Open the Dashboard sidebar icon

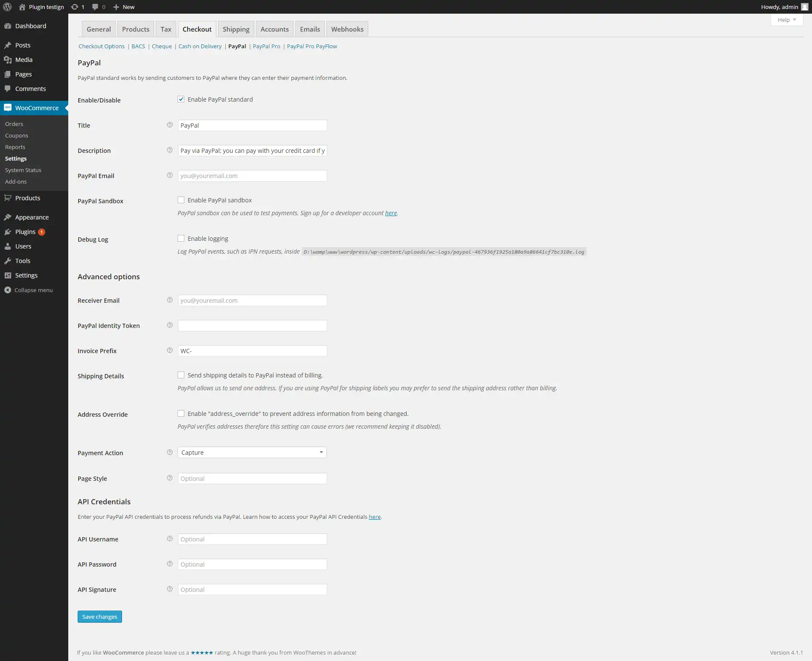click(x=8, y=26)
